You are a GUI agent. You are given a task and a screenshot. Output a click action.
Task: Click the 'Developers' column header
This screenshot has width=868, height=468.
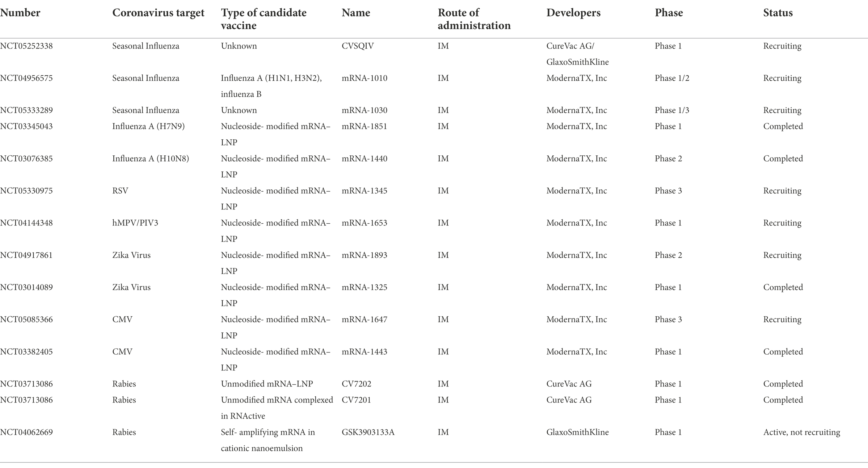pyautogui.click(x=573, y=13)
